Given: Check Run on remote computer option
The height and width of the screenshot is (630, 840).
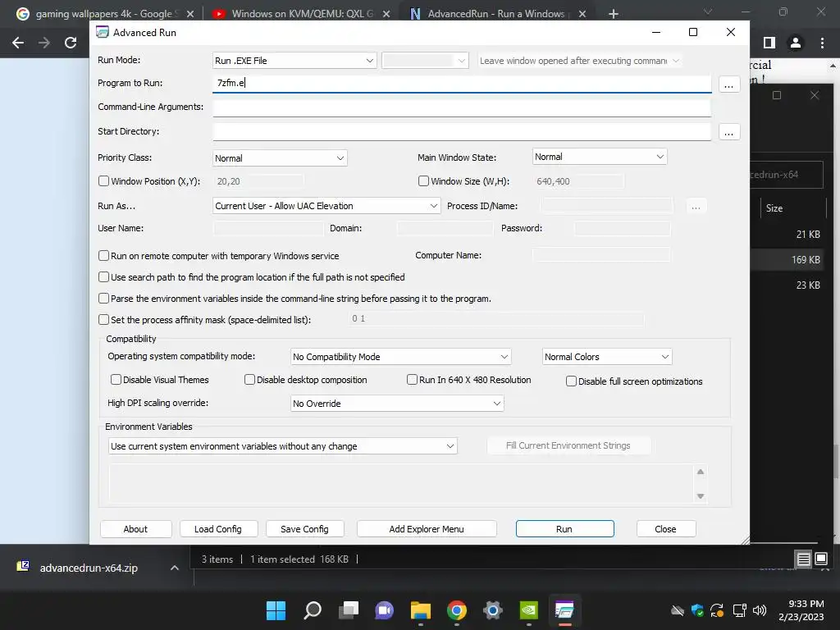Looking at the screenshot, I should [x=104, y=256].
